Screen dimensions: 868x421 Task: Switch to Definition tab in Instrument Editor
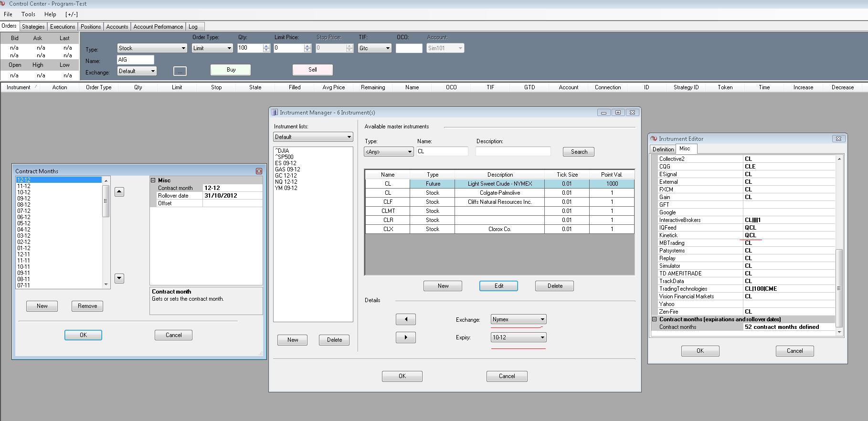[663, 149]
